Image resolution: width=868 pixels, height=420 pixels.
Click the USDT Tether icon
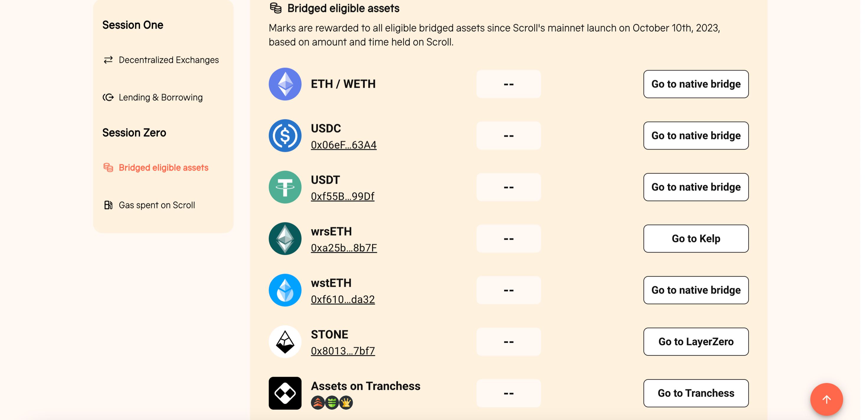pyautogui.click(x=285, y=187)
